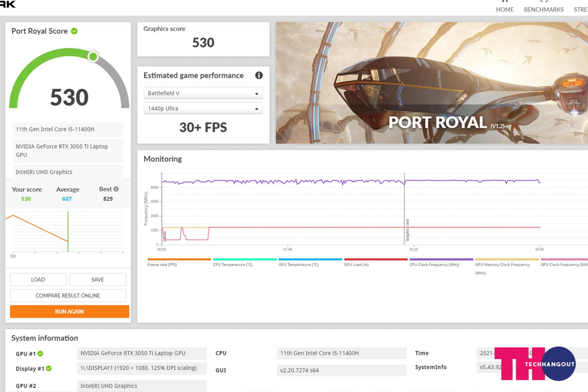Click the GUI version v2.20.7274 field
The width and height of the screenshot is (588, 392).
pos(342,370)
